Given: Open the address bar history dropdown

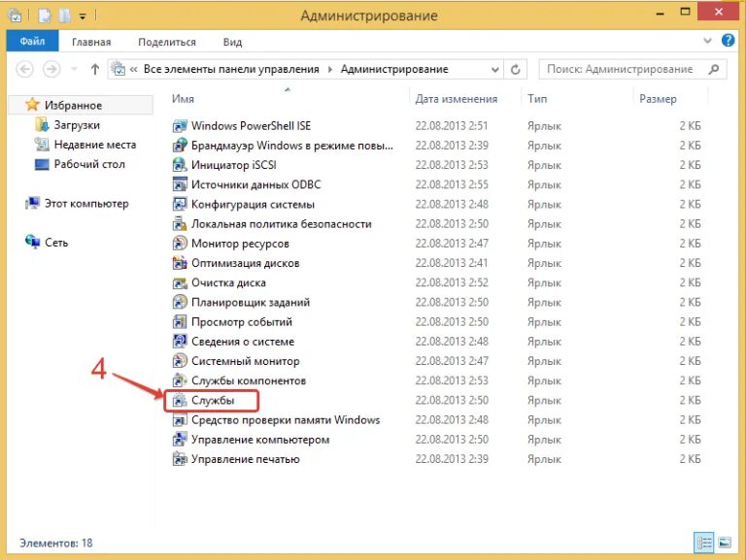Looking at the screenshot, I should (x=494, y=70).
